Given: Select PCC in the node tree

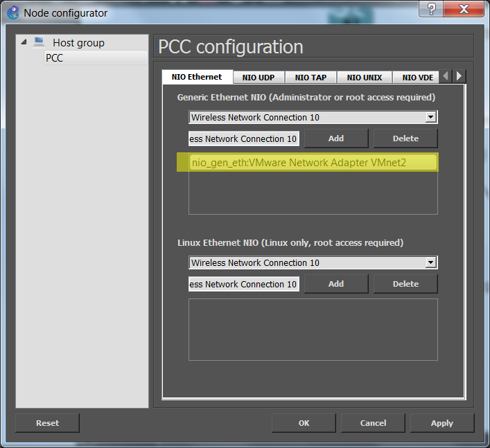Looking at the screenshot, I should (54, 58).
